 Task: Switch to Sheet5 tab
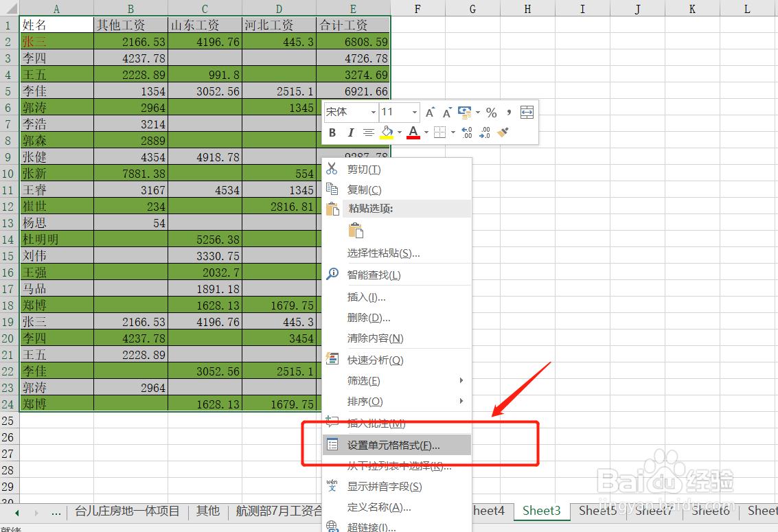(597, 511)
